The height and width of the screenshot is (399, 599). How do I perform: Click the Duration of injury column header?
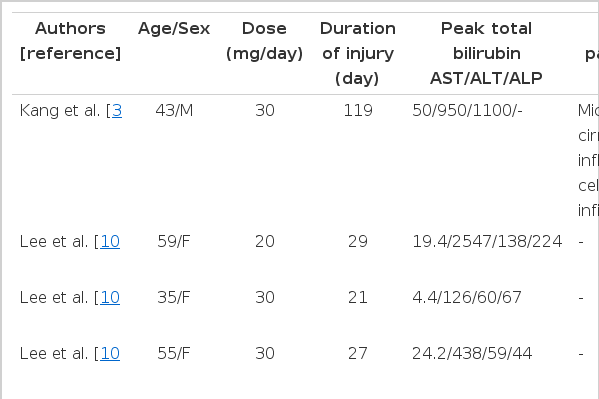point(358,53)
